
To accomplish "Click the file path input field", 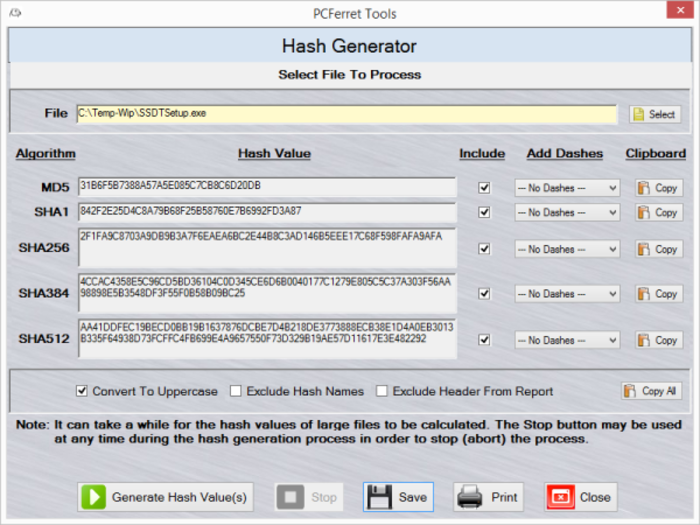I will coord(346,114).
